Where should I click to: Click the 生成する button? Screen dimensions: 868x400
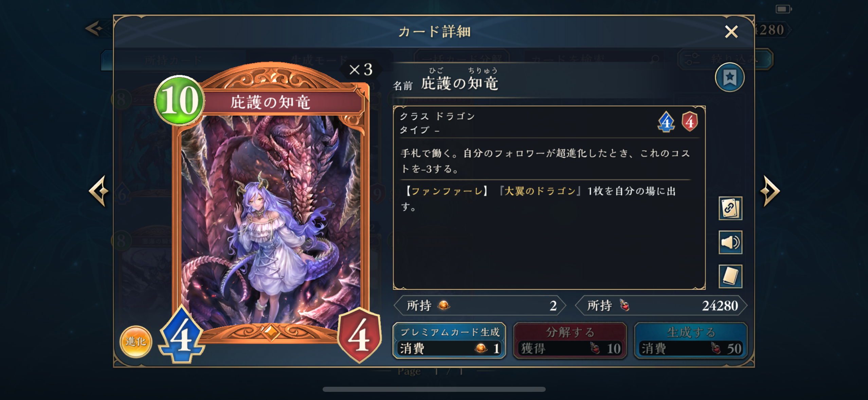tap(691, 340)
